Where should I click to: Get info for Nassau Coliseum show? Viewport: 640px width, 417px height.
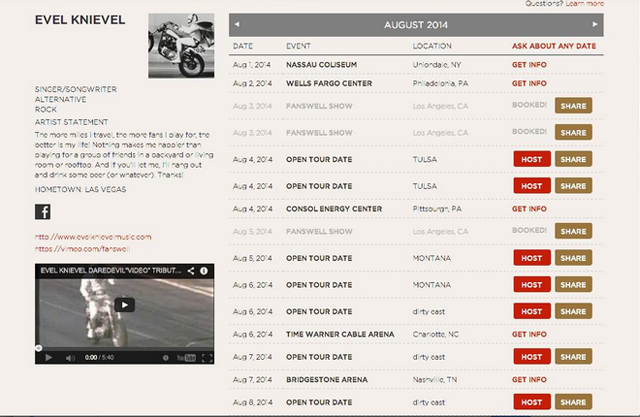tap(529, 64)
